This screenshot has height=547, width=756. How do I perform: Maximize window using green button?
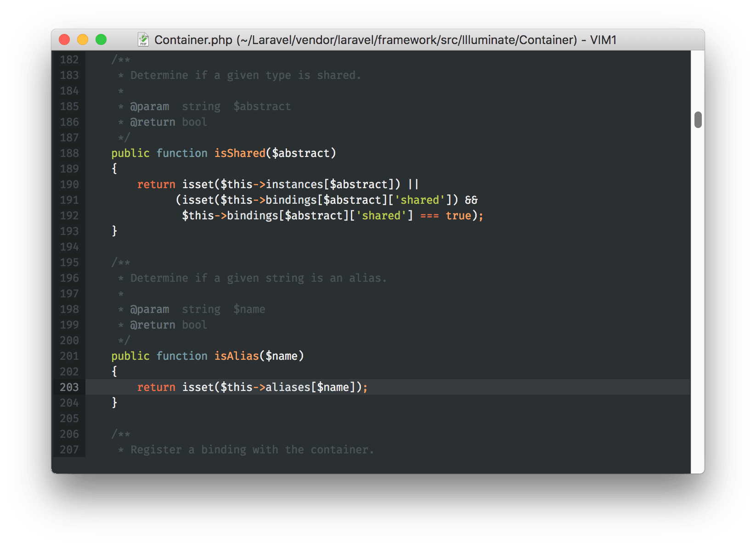tap(101, 39)
